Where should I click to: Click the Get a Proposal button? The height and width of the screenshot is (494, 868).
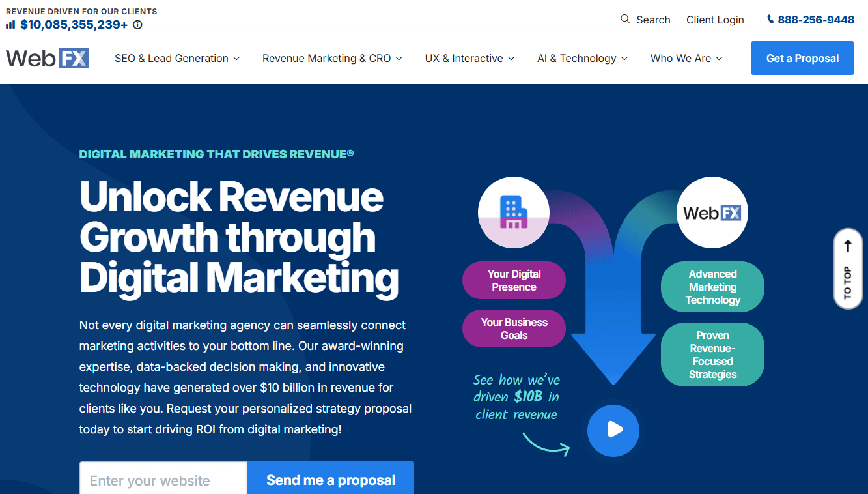pos(802,58)
